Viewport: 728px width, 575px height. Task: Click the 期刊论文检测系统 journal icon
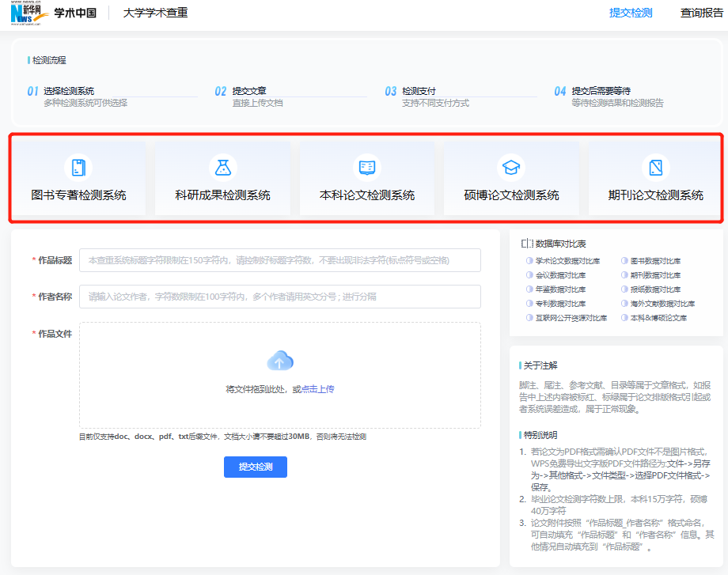[655, 167]
